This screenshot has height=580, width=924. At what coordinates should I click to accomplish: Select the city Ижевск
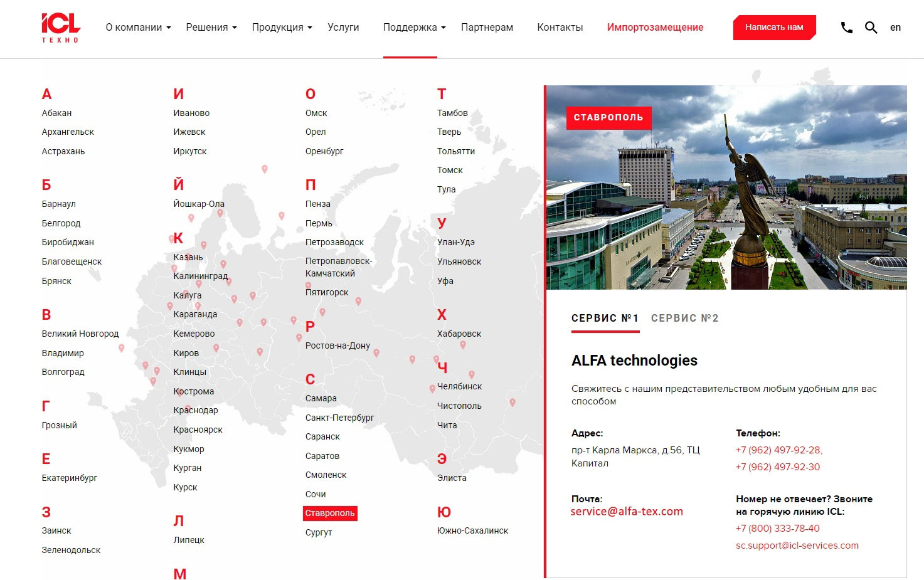tap(189, 132)
